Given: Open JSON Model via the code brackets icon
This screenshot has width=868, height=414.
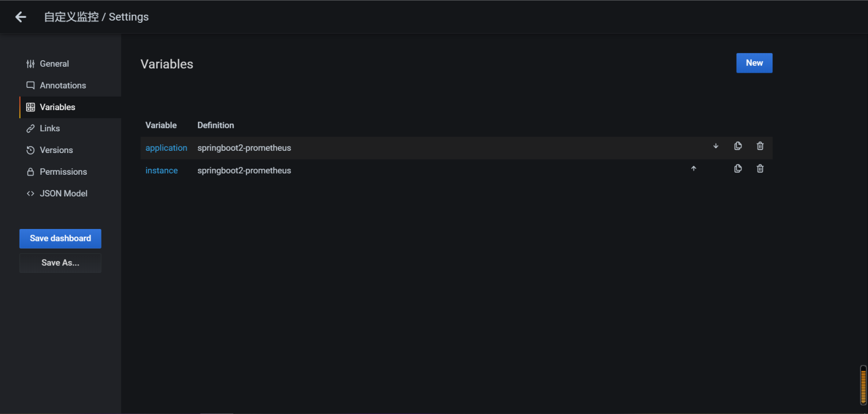Looking at the screenshot, I should [x=30, y=193].
